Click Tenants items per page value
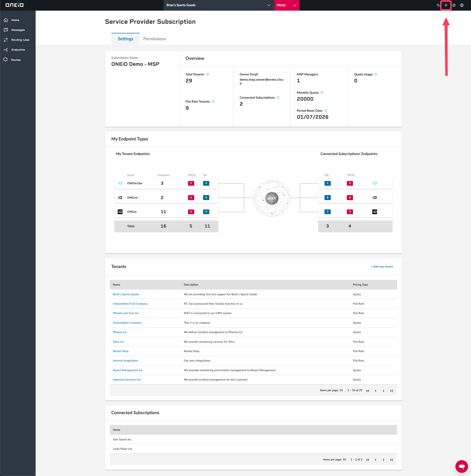 click(x=341, y=390)
